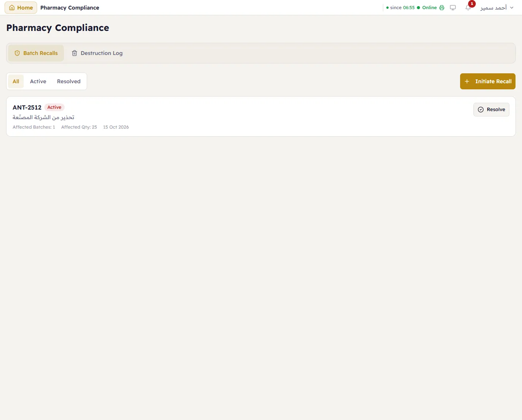Click the red Active status badge
The image size is (522, 420).
[x=54, y=107]
